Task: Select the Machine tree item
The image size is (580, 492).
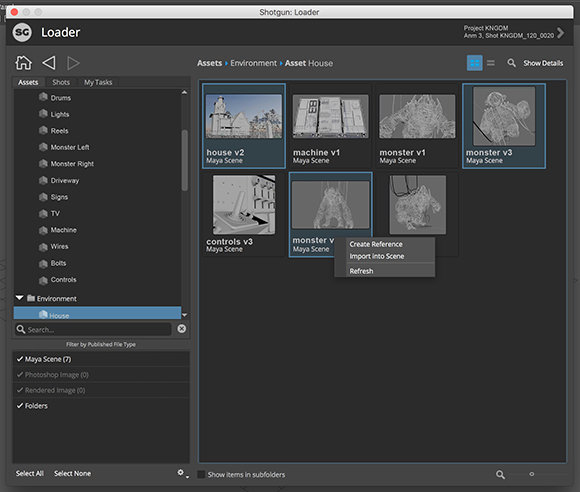Action: pos(64,230)
